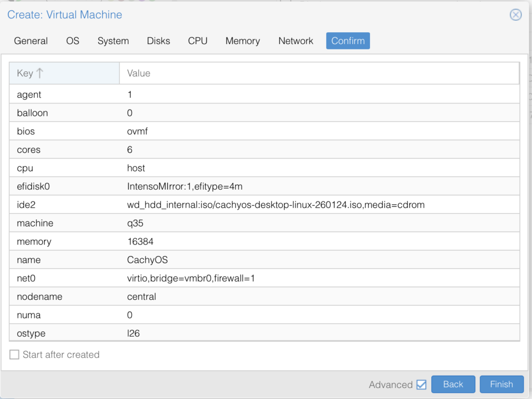
Task: Click the Key column sort arrow
Action: pos(40,73)
